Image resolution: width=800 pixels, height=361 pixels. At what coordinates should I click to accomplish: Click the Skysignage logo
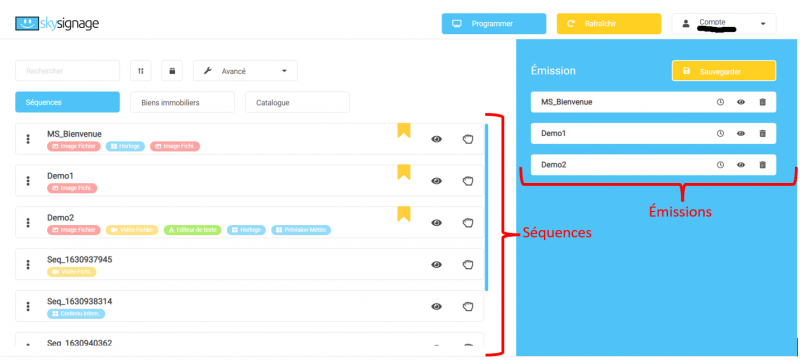(x=57, y=23)
